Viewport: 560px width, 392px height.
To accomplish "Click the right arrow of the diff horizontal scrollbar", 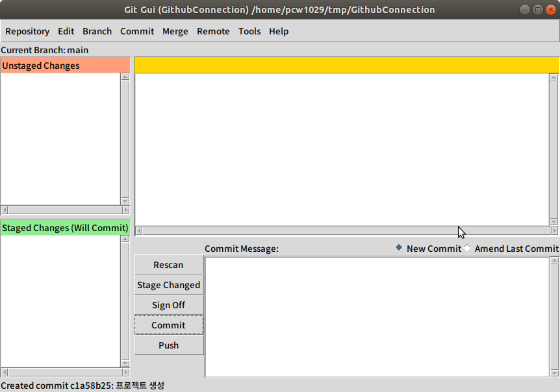I will (x=556, y=231).
